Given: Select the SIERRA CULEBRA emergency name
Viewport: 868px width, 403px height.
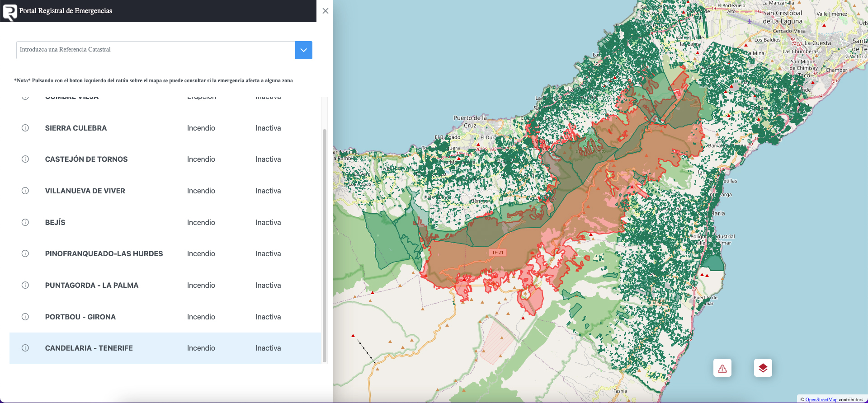Looking at the screenshot, I should coord(76,128).
